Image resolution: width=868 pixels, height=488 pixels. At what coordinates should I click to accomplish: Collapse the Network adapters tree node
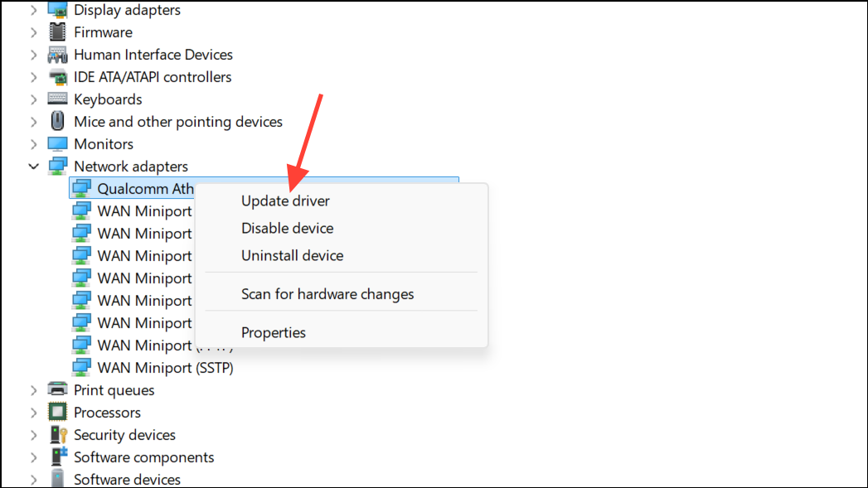34,166
